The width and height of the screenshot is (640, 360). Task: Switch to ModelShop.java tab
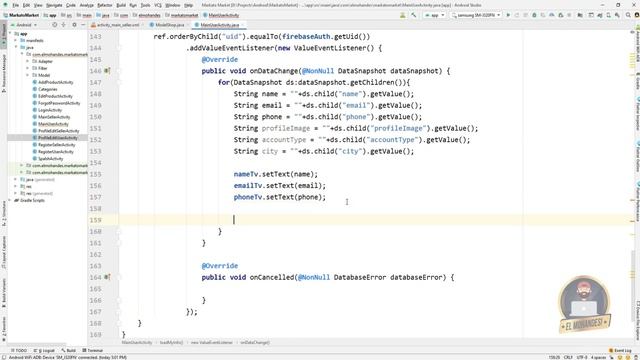click(169, 25)
